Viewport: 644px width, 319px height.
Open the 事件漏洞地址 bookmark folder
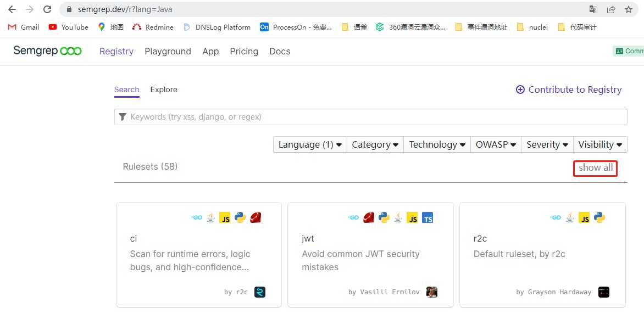[x=481, y=27]
